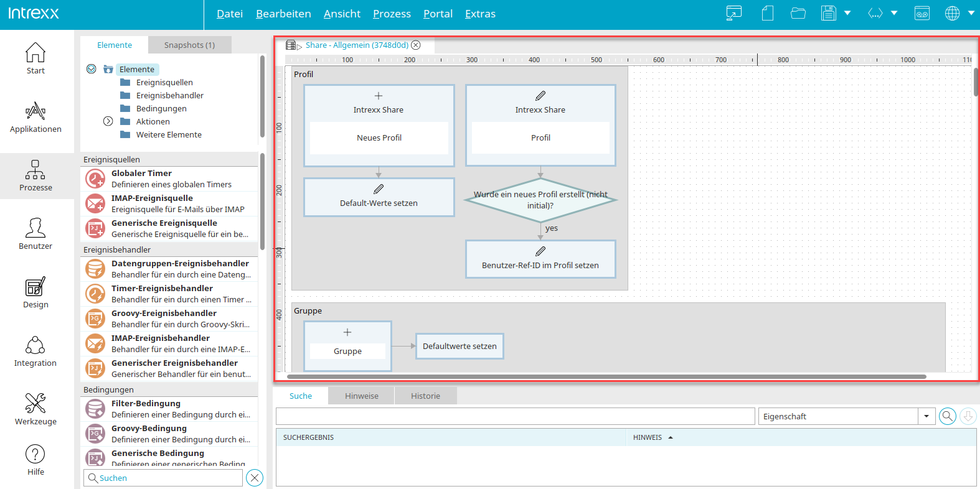The width and height of the screenshot is (980, 489).
Task: Open the Design module
Action: (x=35, y=292)
